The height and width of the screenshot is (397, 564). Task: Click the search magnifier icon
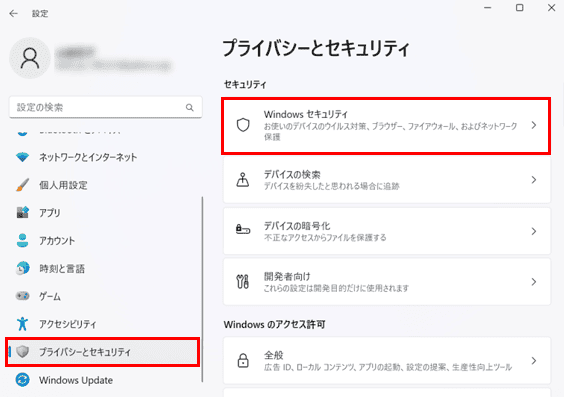[x=190, y=107]
